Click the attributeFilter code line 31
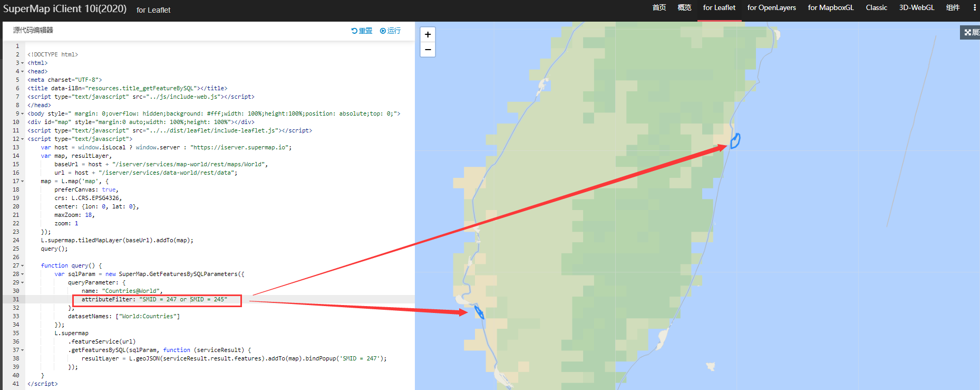The height and width of the screenshot is (390, 980). click(154, 299)
